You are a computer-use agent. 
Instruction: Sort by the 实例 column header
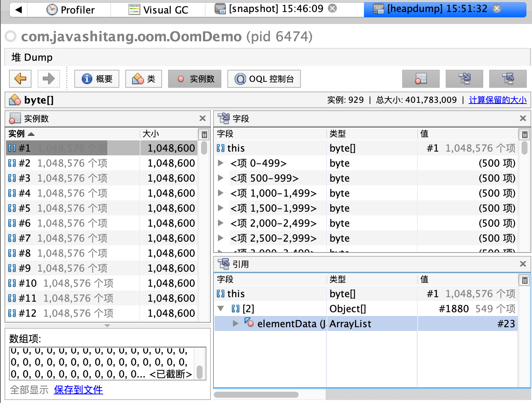[x=73, y=134]
